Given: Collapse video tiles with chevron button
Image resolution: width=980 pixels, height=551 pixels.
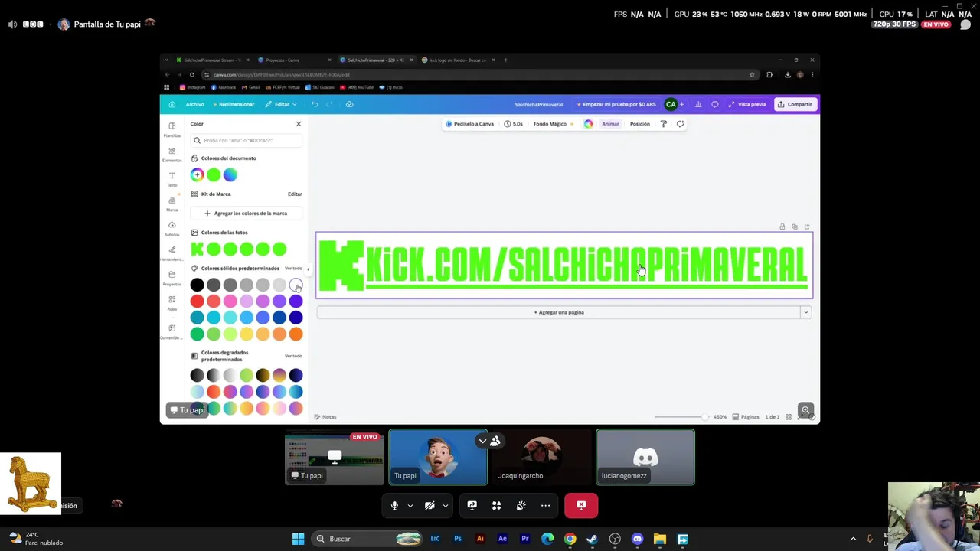Looking at the screenshot, I should click(482, 441).
